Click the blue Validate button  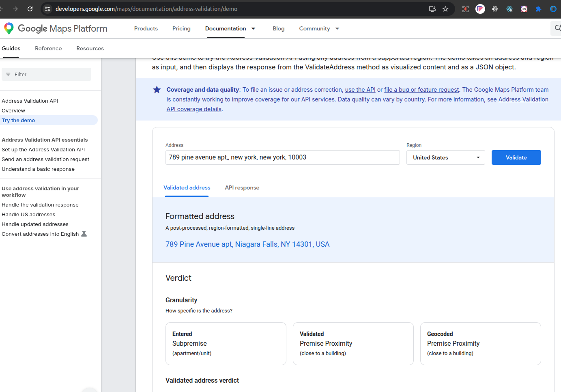pyautogui.click(x=516, y=157)
